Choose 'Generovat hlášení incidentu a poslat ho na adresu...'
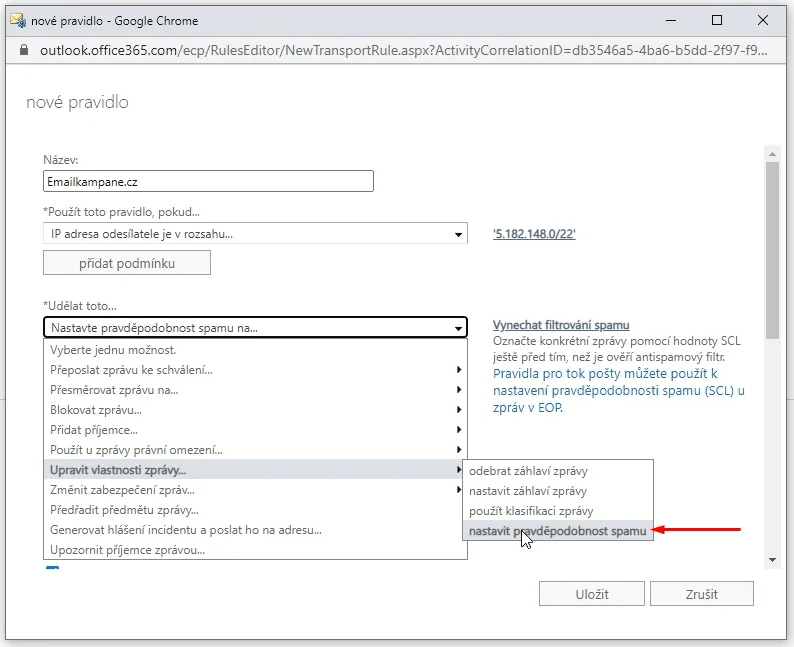The height and width of the screenshot is (647, 794). tap(255, 530)
